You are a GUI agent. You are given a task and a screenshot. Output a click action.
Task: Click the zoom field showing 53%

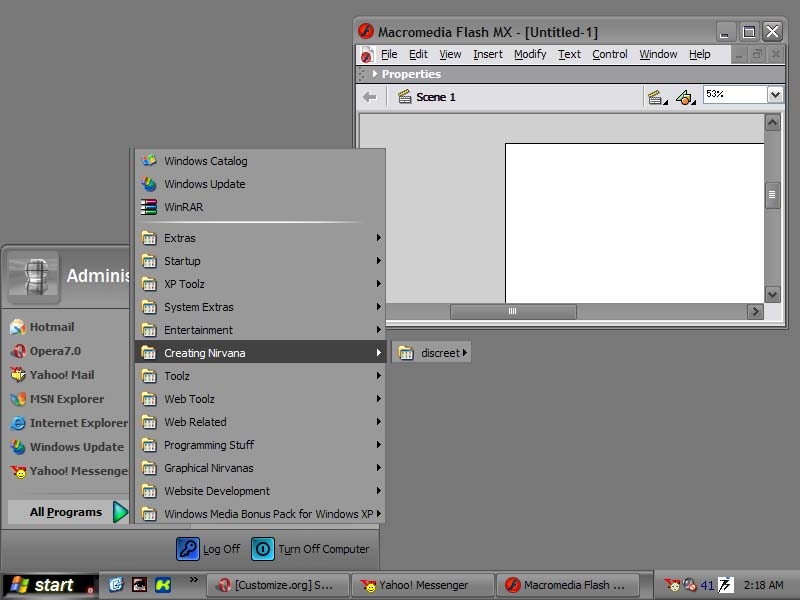pos(735,94)
